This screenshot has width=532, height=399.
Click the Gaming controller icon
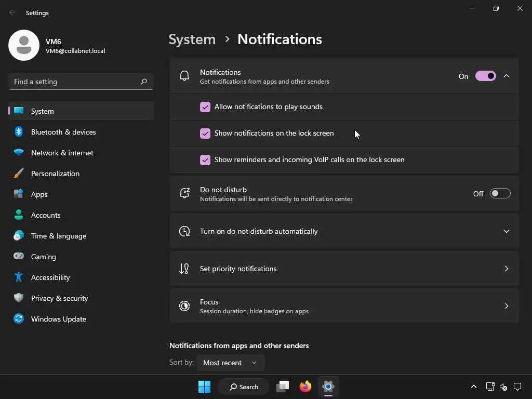tap(19, 257)
